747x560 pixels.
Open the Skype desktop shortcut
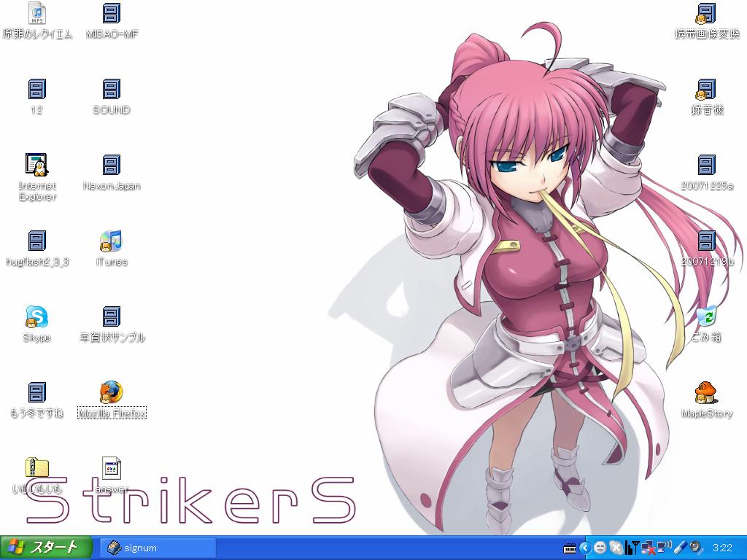36,316
